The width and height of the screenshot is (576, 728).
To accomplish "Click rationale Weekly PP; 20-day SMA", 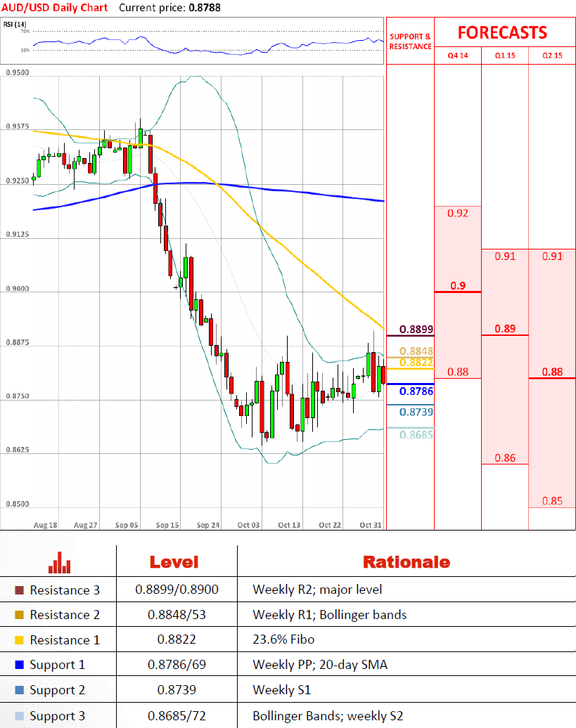I will point(320,665).
